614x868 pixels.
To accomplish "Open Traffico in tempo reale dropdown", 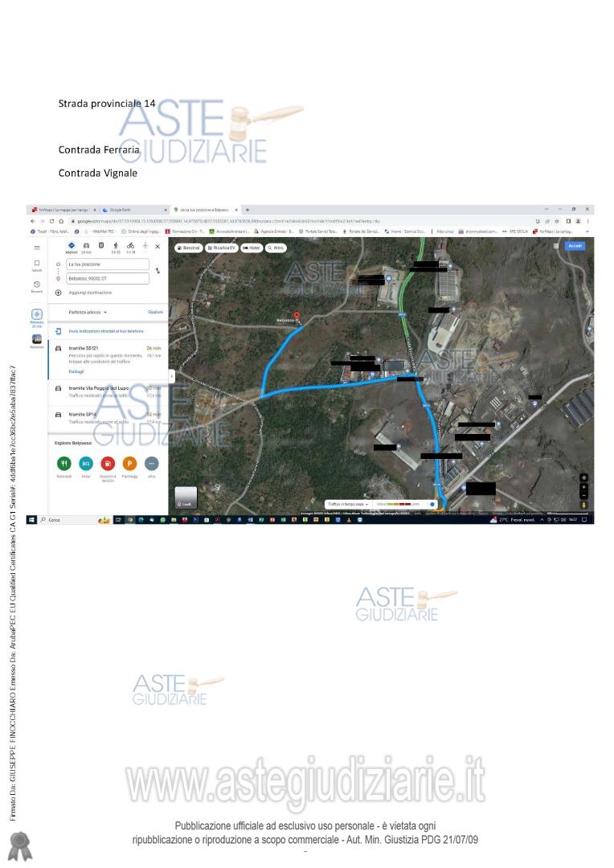I will click(x=347, y=504).
